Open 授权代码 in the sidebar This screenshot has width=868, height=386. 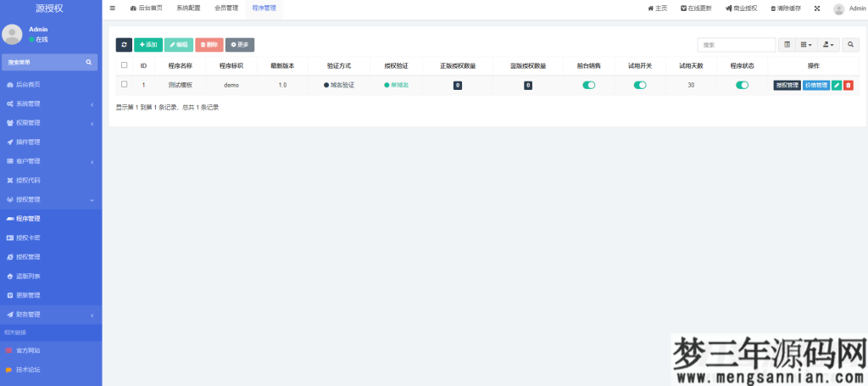tap(51, 180)
